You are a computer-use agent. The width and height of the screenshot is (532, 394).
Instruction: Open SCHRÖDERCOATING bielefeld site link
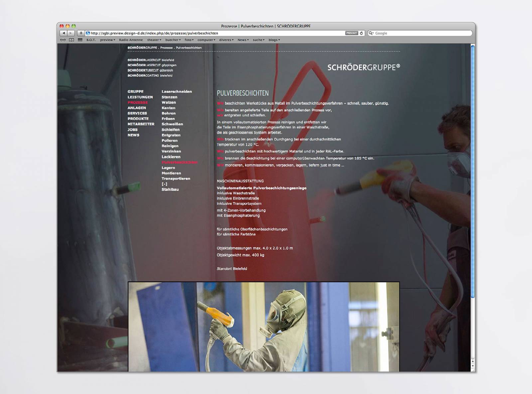(150, 76)
